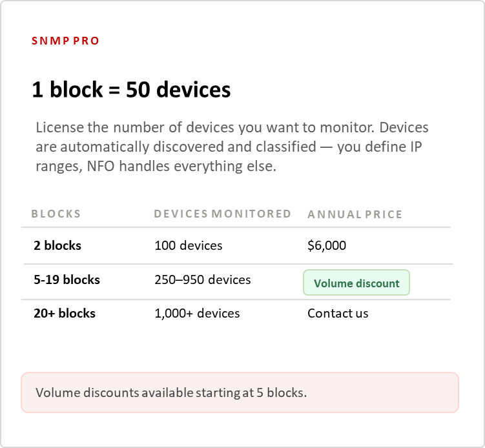The width and height of the screenshot is (485, 448).
Task: Click the 1,000+ devices cell
Action: (x=197, y=314)
